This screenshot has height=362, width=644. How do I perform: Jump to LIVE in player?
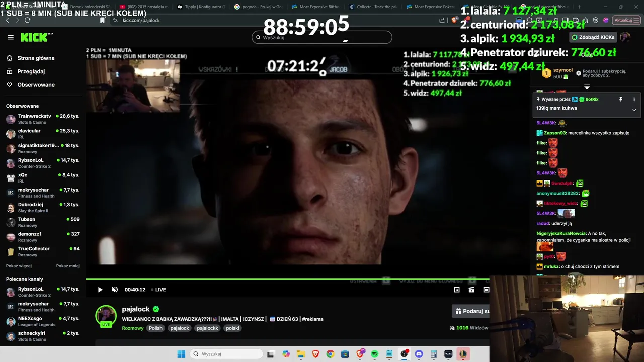[158, 290]
